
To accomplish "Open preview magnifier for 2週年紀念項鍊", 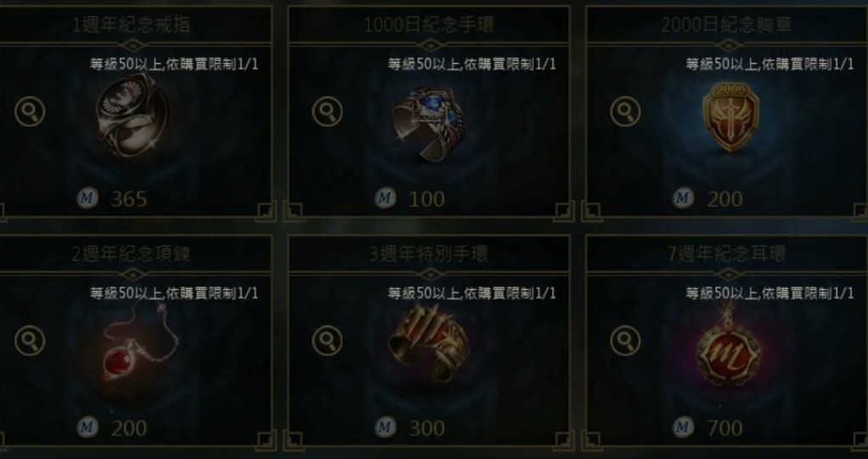I will [30, 340].
